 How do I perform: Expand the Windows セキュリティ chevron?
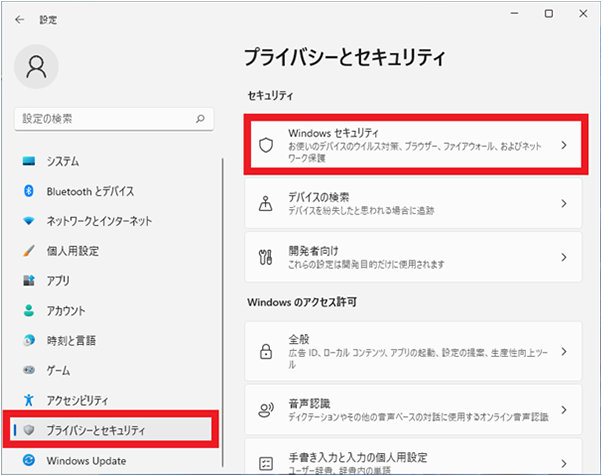click(x=564, y=145)
